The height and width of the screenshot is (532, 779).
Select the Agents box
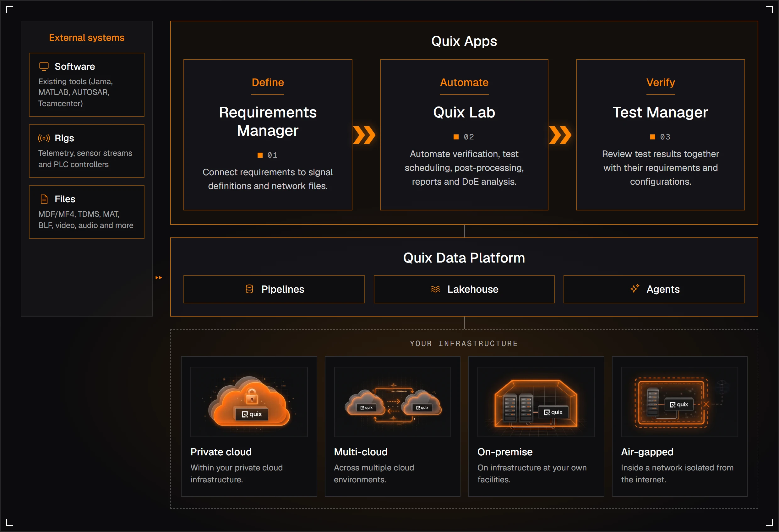(654, 289)
